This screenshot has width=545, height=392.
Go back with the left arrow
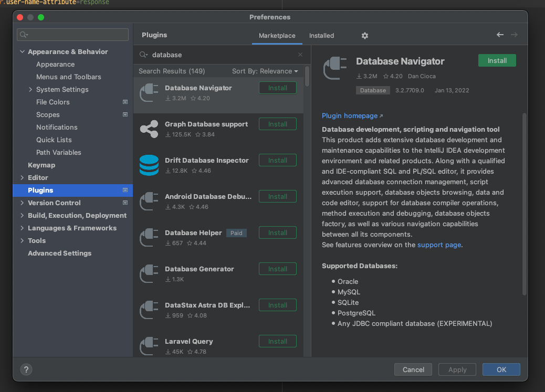click(500, 35)
